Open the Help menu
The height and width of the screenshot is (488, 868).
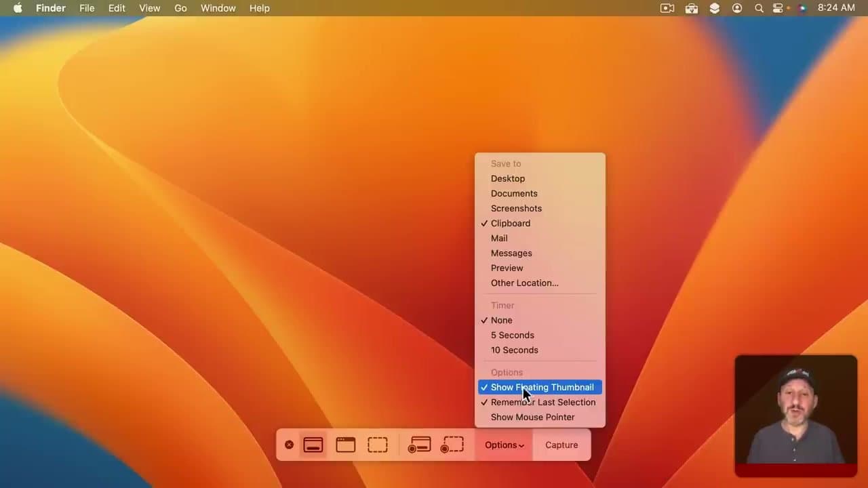[x=260, y=8]
